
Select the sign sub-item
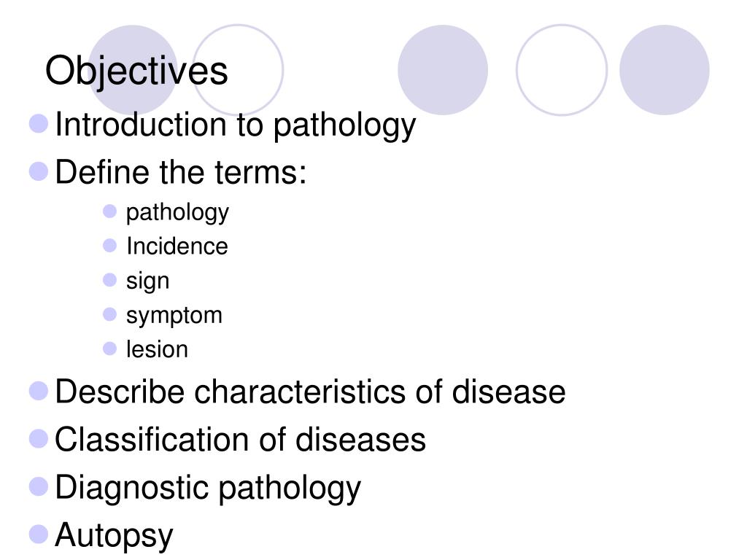point(147,281)
